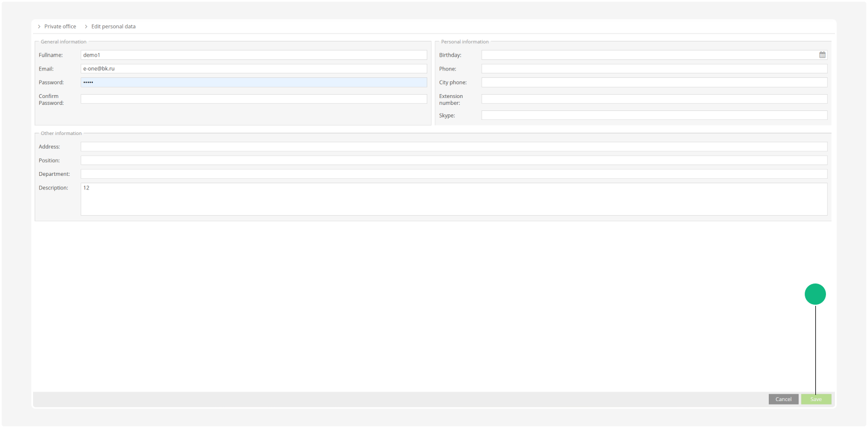Screen dimensions: 868x428
Task: Click the Fullname field containing demo1
Action: pos(252,54)
